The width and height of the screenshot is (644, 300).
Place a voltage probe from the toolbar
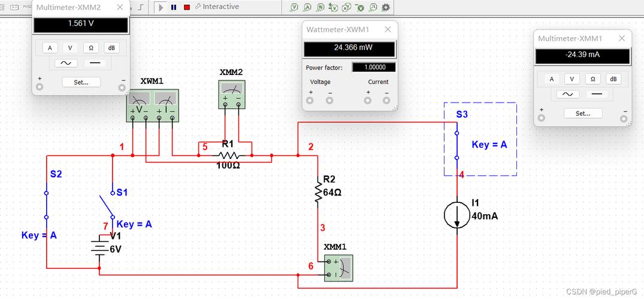click(x=294, y=7)
